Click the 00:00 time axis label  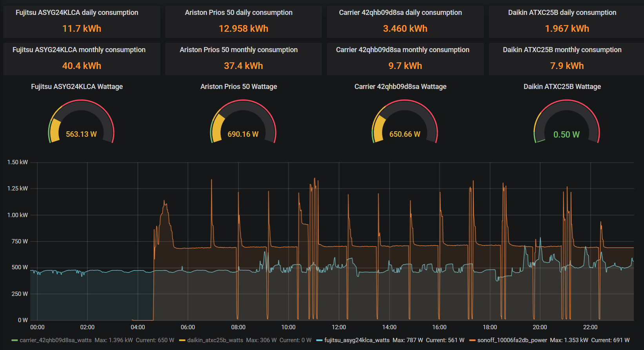coord(37,327)
